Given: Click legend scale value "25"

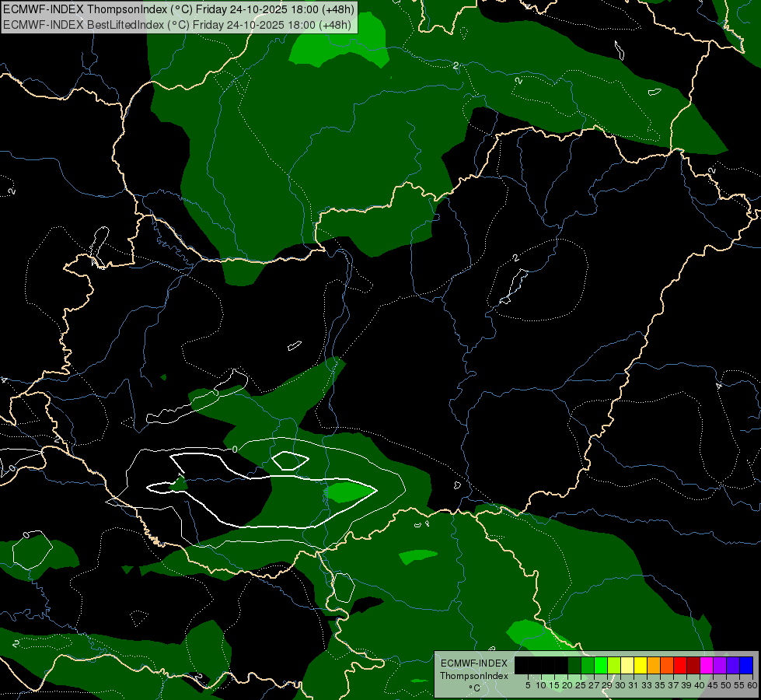Looking at the screenshot, I should click(581, 685).
